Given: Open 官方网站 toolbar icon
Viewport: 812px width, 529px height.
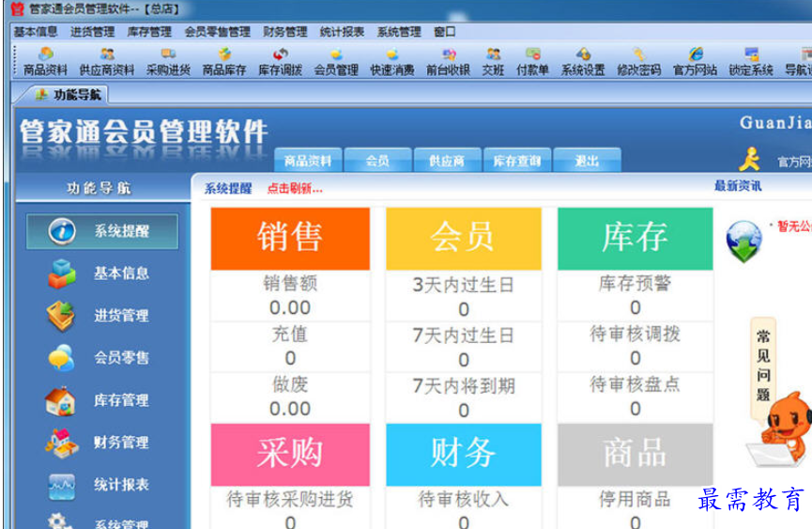Looking at the screenshot, I should tap(695, 61).
